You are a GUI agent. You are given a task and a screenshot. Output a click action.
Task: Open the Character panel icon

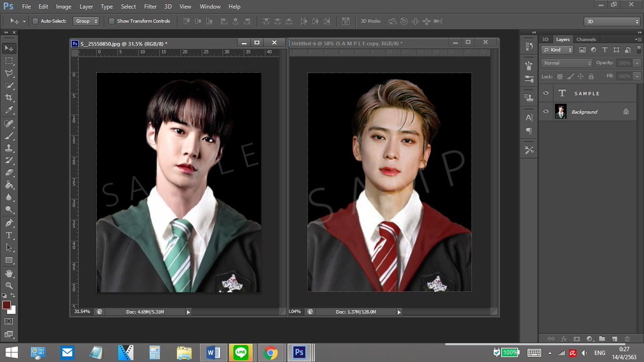[x=529, y=117]
